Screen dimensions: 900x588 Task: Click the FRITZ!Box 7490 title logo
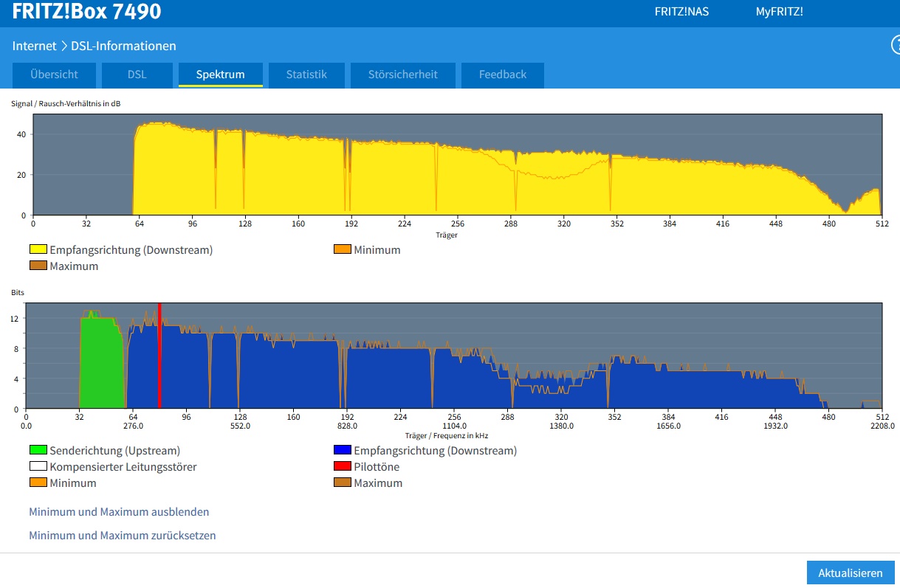click(86, 12)
